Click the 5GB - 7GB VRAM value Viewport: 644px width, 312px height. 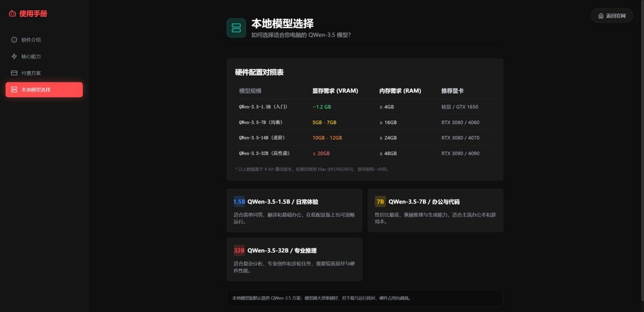pyautogui.click(x=324, y=122)
